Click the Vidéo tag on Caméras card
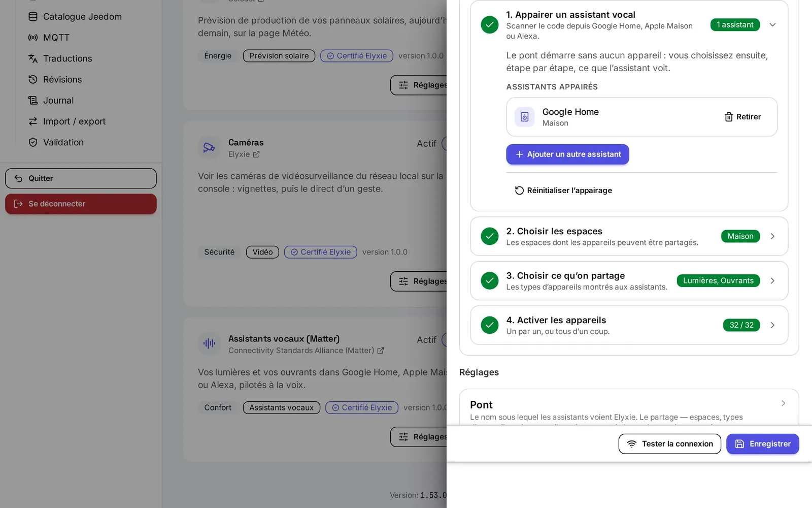 tap(262, 252)
